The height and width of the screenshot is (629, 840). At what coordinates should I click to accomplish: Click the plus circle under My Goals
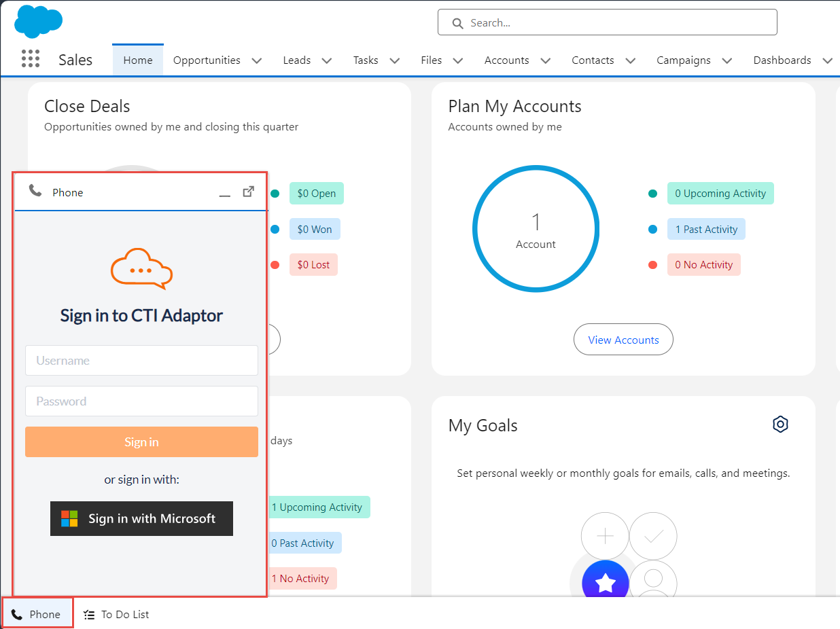605,536
